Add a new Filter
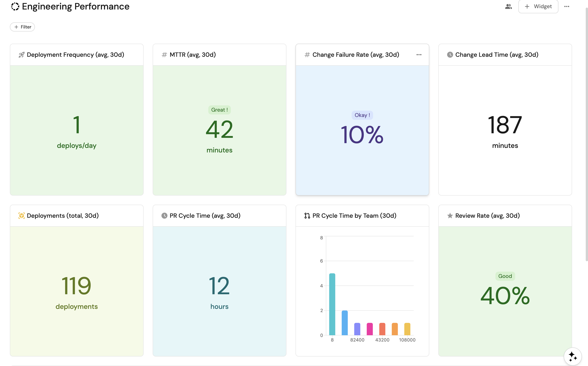This screenshot has height=366, width=588. (23, 27)
